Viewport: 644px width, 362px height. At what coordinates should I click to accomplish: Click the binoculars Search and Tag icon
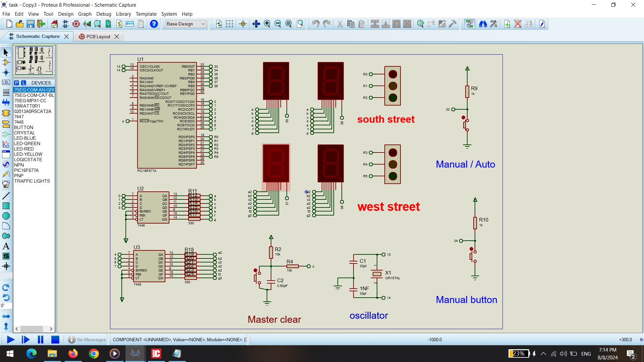click(483, 24)
